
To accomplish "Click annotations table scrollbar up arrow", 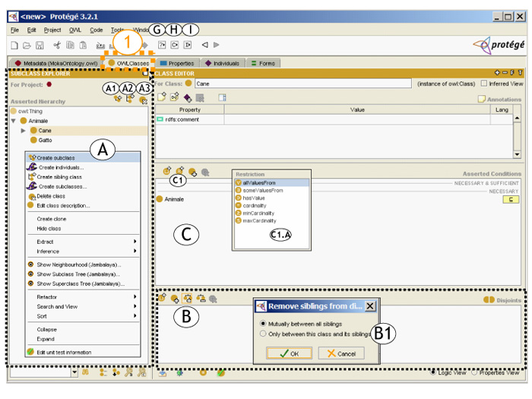I will coord(517,118).
